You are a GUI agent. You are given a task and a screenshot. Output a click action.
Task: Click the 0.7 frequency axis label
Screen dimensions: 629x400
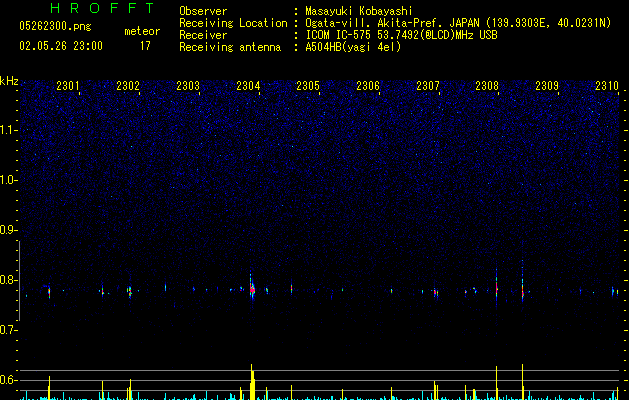point(9,330)
